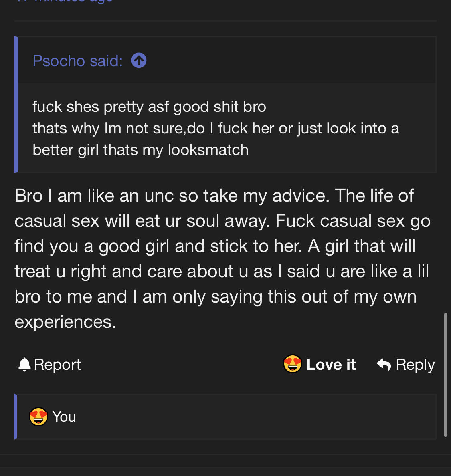Report this post
This screenshot has height=476, width=451.
pyautogui.click(x=49, y=364)
